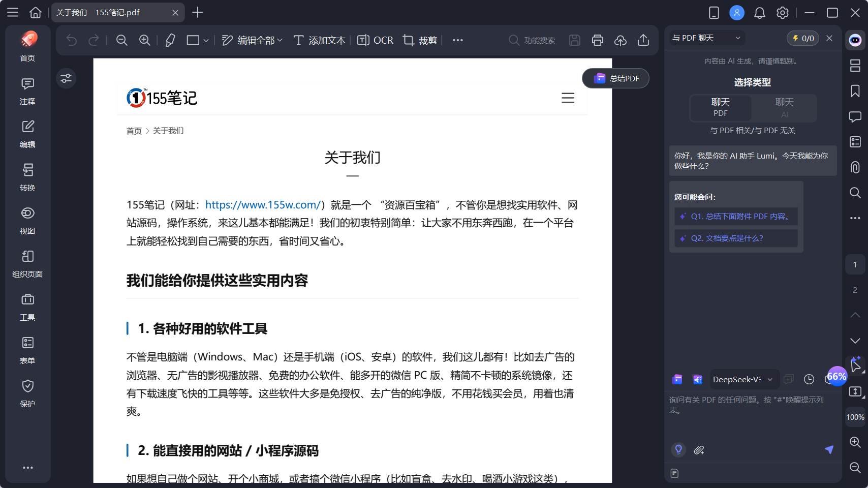Screen dimensions: 868x488
Task: Toggle the lightbulb prompt icon
Action: [678, 450]
